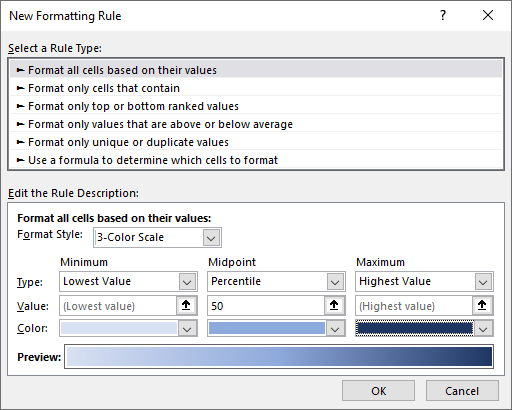This screenshot has width=512, height=410.
Task: Click the 'Type:' row label
Action: 30,282
